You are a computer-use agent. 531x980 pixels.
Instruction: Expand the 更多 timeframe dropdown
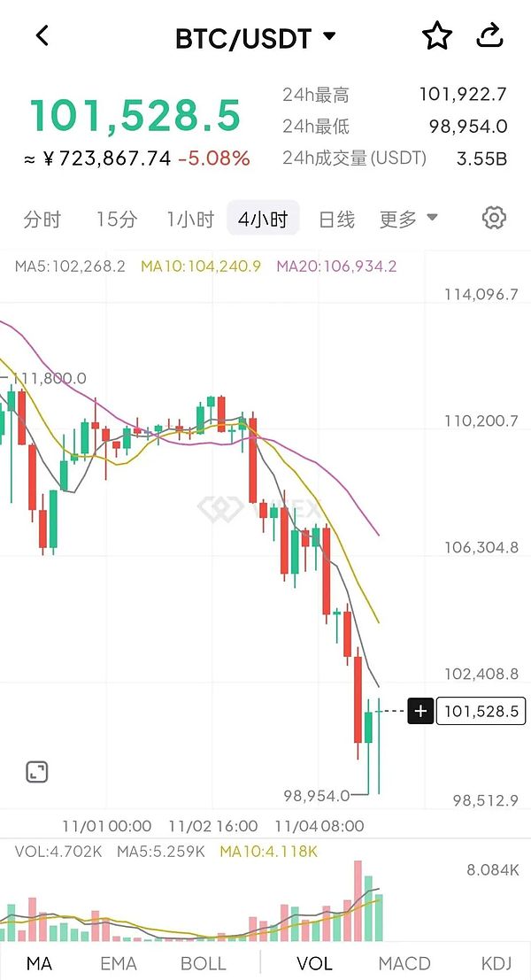[409, 217]
